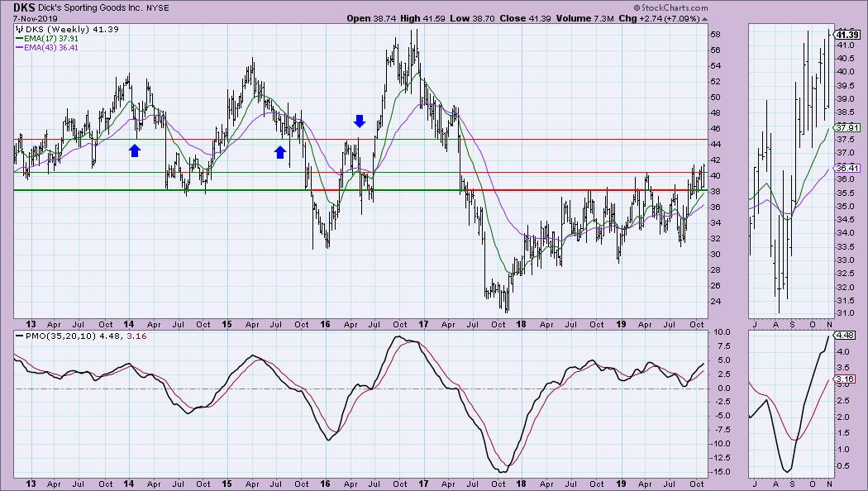Click the 40.0 label on zoom panel price axis
Image resolution: width=868 pixels, height=491 pixels.
pos(845,72)
